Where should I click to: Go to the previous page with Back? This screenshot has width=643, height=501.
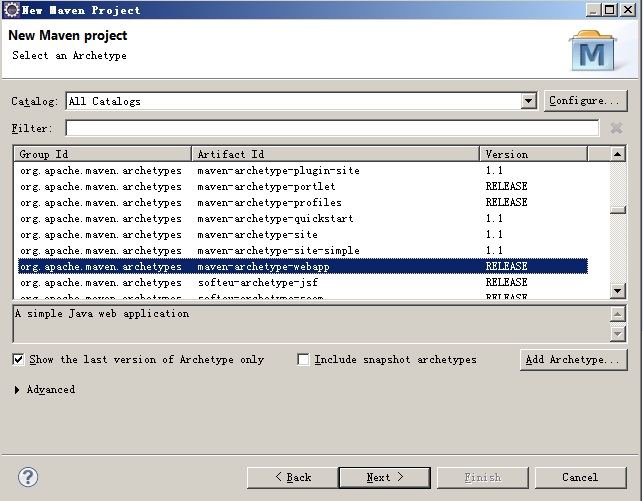click(x=292, y=478)
